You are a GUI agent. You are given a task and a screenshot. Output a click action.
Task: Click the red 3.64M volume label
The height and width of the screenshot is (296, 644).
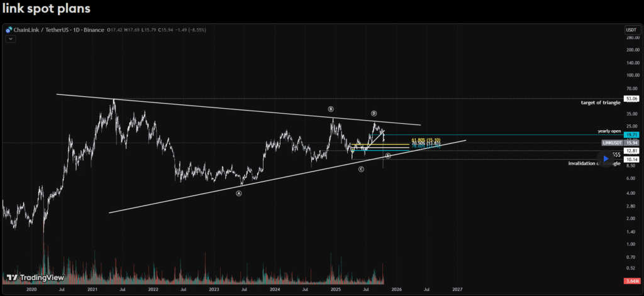631,280
